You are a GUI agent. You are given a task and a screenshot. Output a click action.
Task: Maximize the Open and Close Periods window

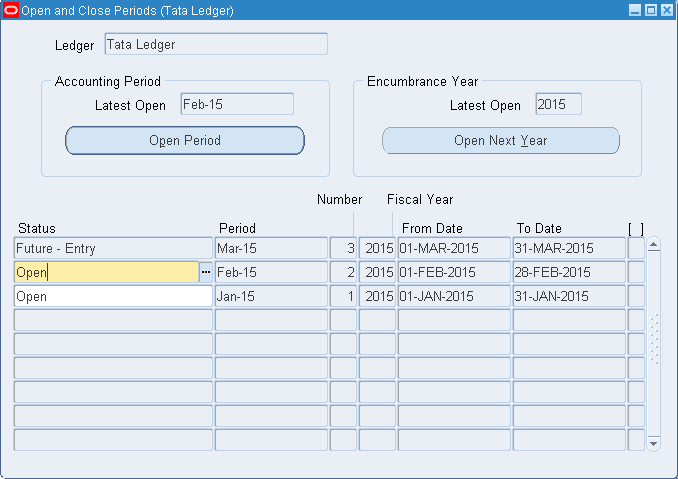(651, 10)
